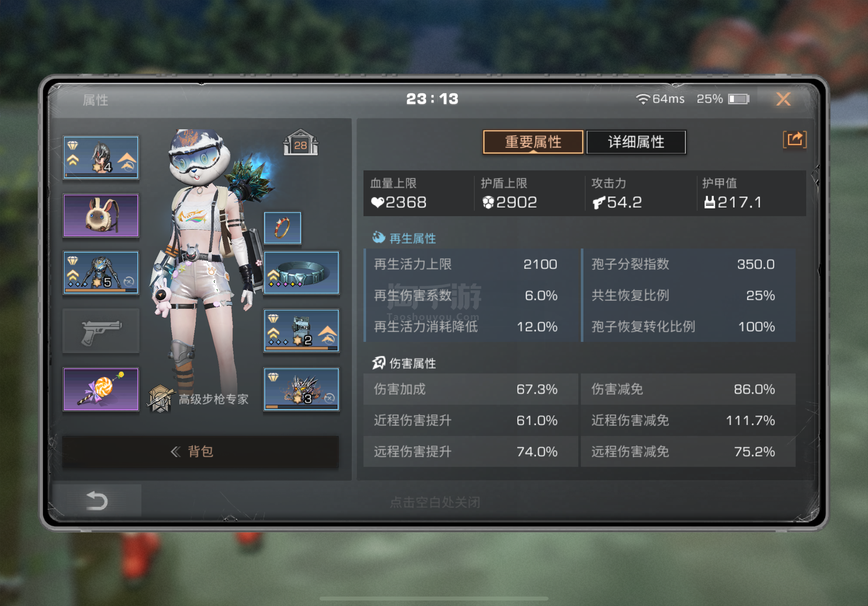The width and height of the screenshot is (868, 606).
Task: Click the back arrow button
Action: 97,501
